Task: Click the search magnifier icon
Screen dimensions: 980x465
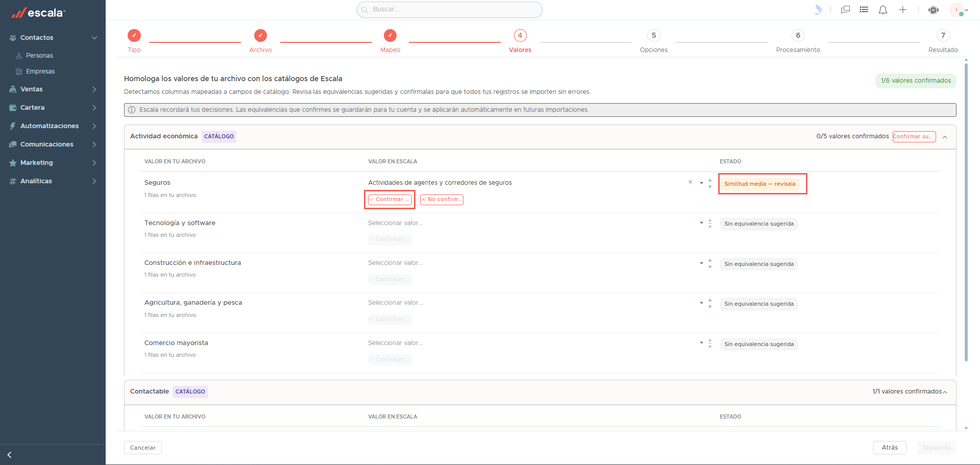Action: point(364,10)
